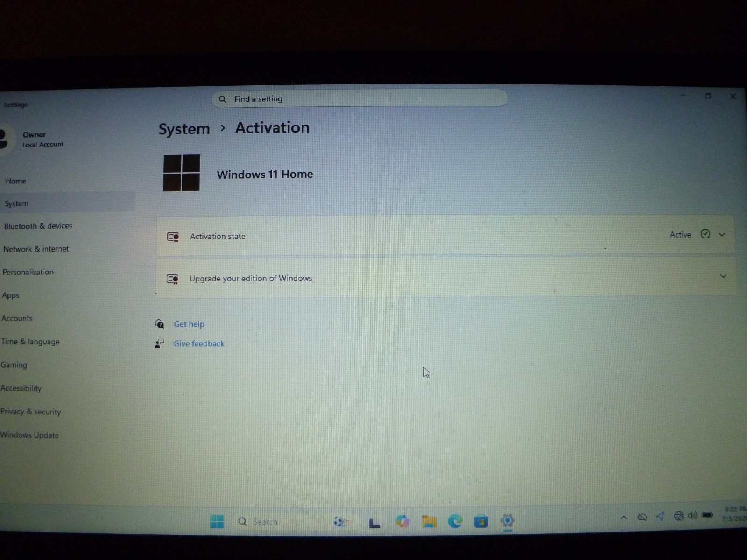Open the Windows Start menu
747x560 pixels.
pos(217,521)
